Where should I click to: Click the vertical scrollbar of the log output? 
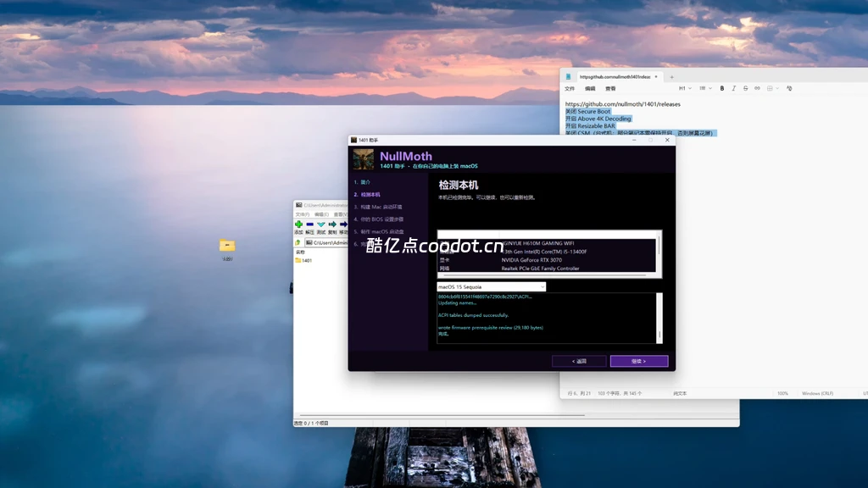tap(659, 319)
